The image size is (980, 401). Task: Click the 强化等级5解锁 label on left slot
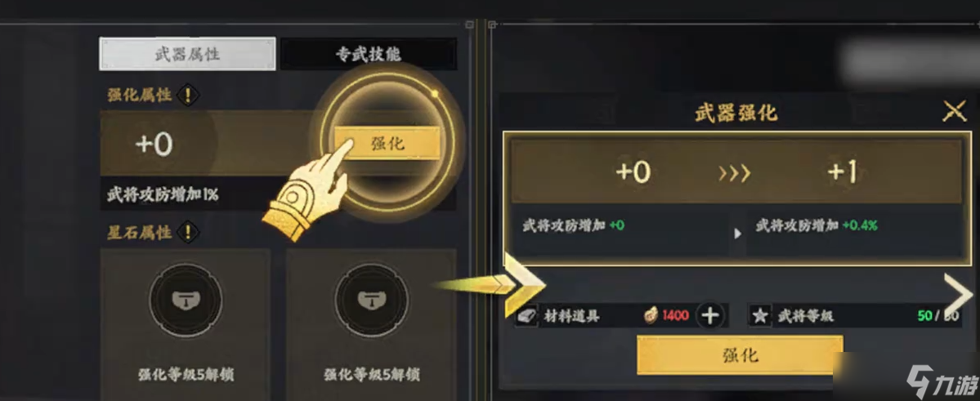point(186,375)
